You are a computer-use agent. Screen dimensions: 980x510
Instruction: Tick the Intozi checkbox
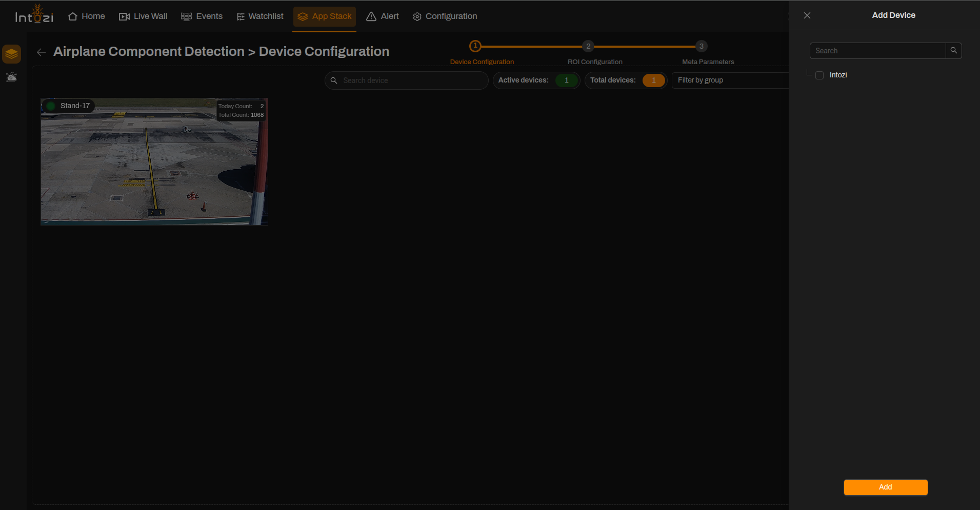pyautogui.click(x=819, y=75)
